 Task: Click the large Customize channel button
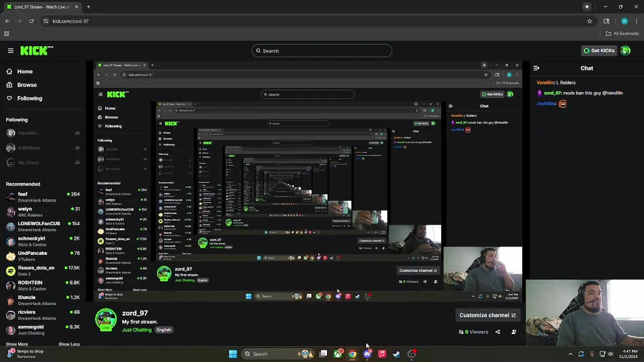(x=488, y=315)
